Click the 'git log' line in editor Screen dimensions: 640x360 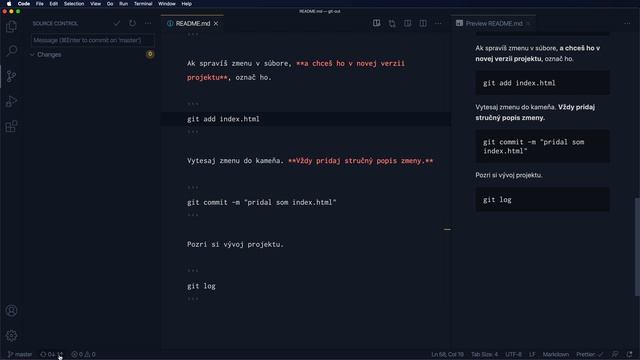[201, 286]
